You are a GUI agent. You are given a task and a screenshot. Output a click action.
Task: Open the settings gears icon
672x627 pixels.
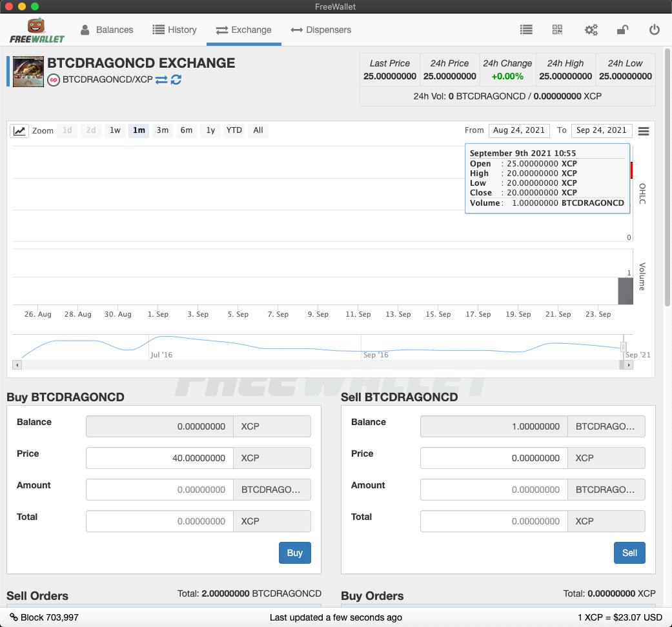(x=591, y=30)
